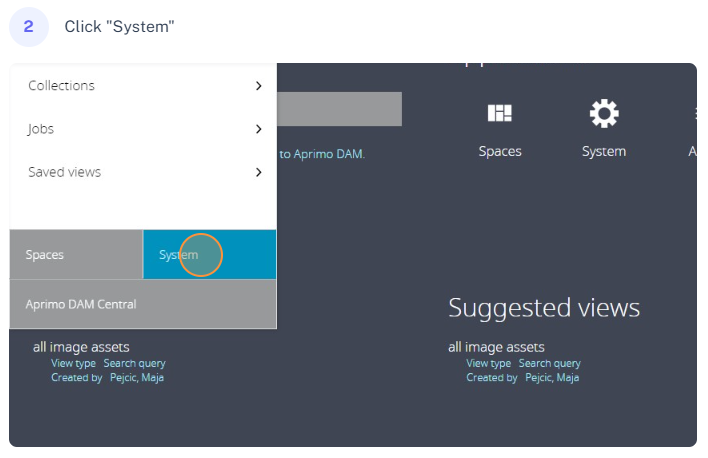Click the "to Aprimo DAM." link
The image size is (708, 458).
pos(322,154)
